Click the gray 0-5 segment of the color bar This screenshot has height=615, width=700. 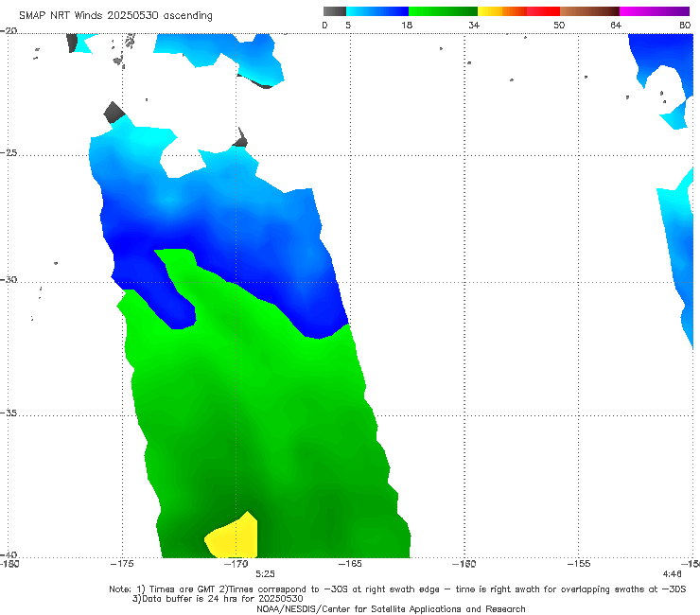coord(335,11)
